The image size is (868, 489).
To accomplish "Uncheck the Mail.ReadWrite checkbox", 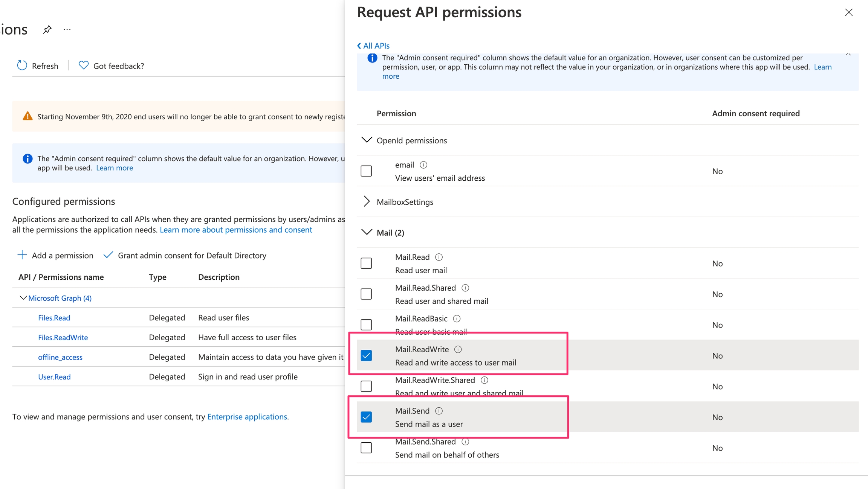I will (x=366, y=356).
